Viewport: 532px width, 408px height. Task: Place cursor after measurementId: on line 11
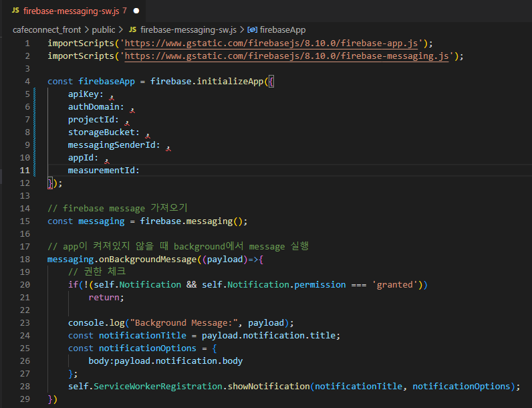(140, 171)
